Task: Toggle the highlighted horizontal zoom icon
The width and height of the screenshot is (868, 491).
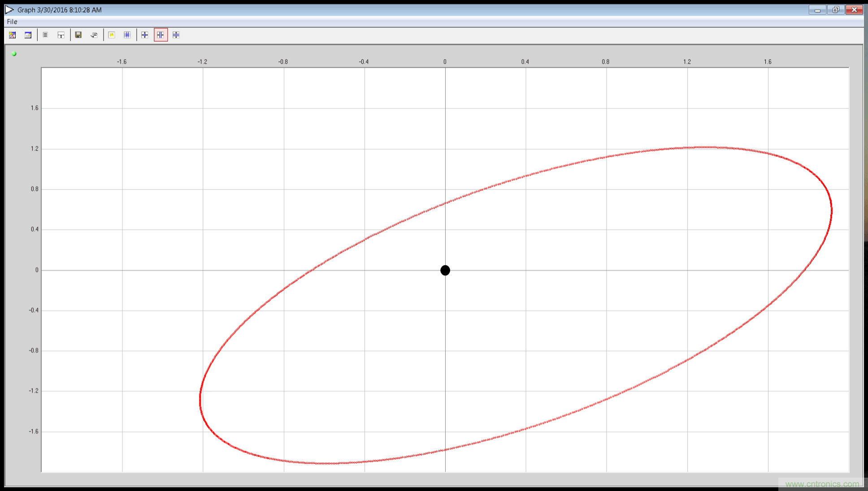Action: (161, 35)
